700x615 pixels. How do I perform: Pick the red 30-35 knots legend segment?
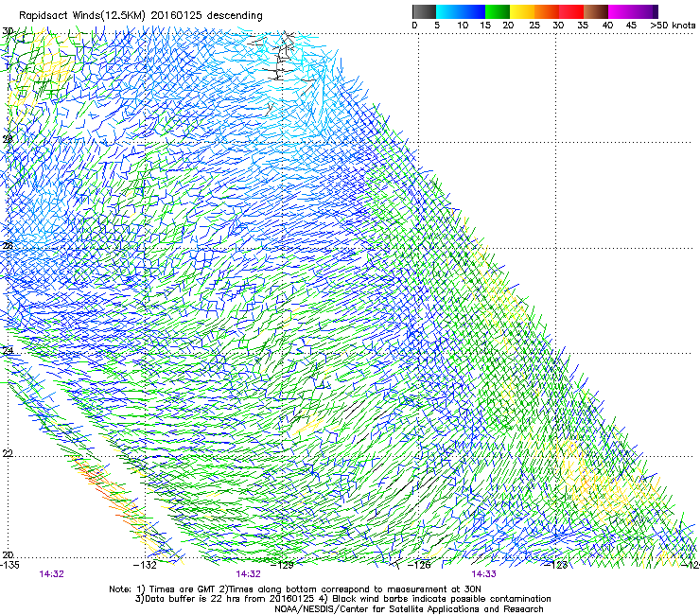(571, 11)
